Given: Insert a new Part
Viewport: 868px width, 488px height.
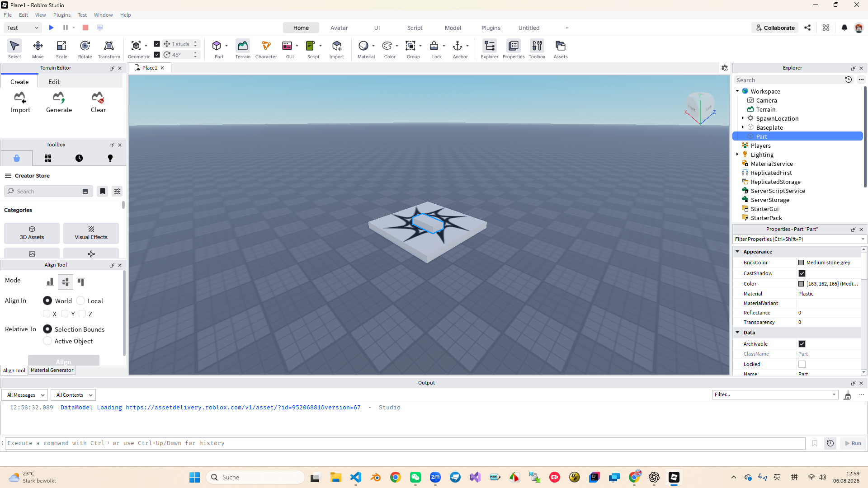Looking at the screenshot, I should click(217, 49).
